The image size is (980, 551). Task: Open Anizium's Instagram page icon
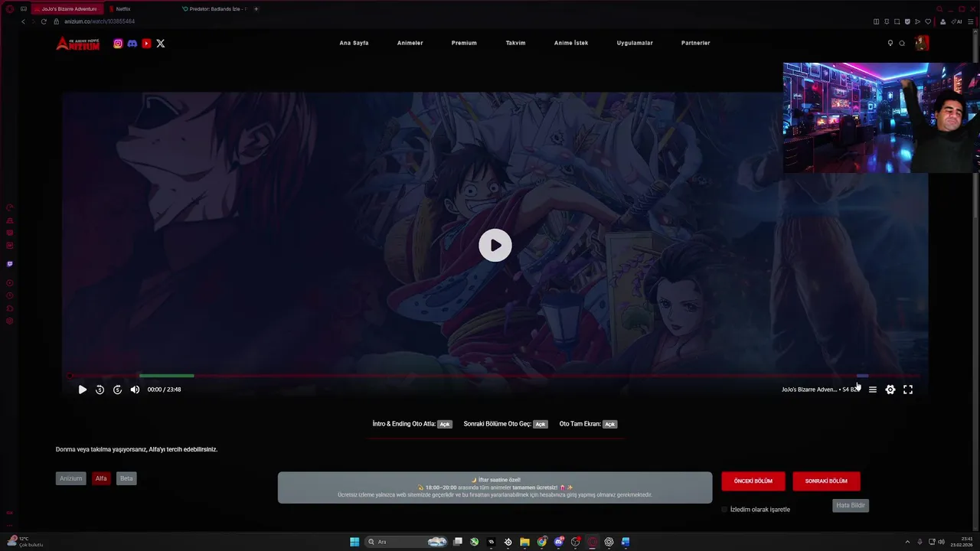[118, 44]
